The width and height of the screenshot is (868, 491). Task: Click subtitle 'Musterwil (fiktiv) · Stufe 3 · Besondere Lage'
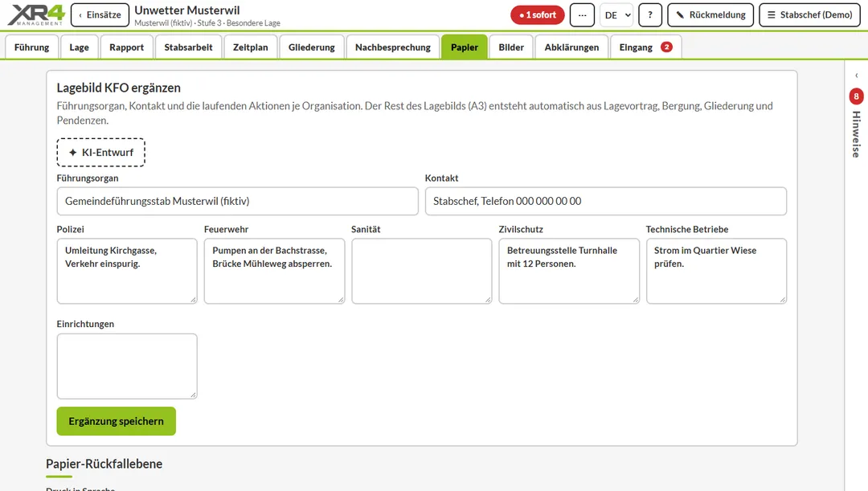207,23
